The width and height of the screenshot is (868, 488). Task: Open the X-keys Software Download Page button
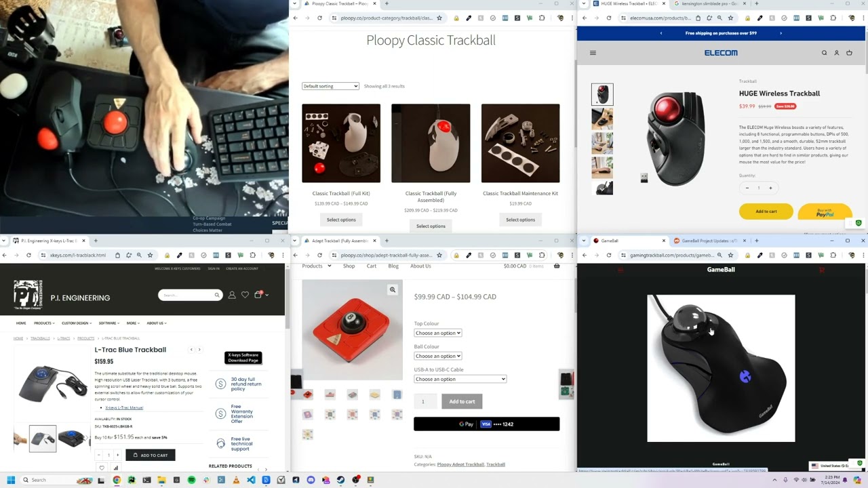pos(243,357)
